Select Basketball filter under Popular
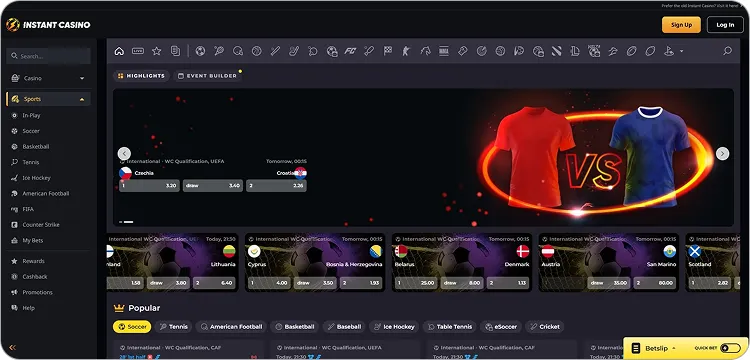 pyautogui.click(x=295, y=327)
